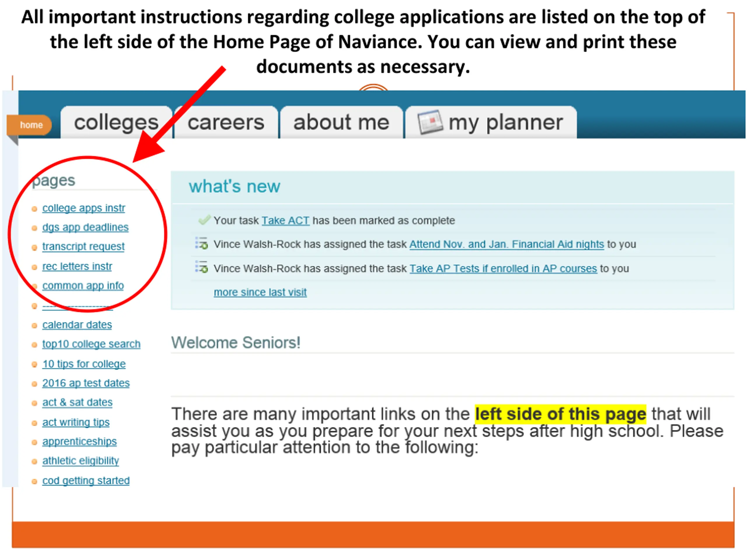747x560 pixels.
Task: Open Take AP Tests if enrolled task link
Action: (x=503, y=268)
